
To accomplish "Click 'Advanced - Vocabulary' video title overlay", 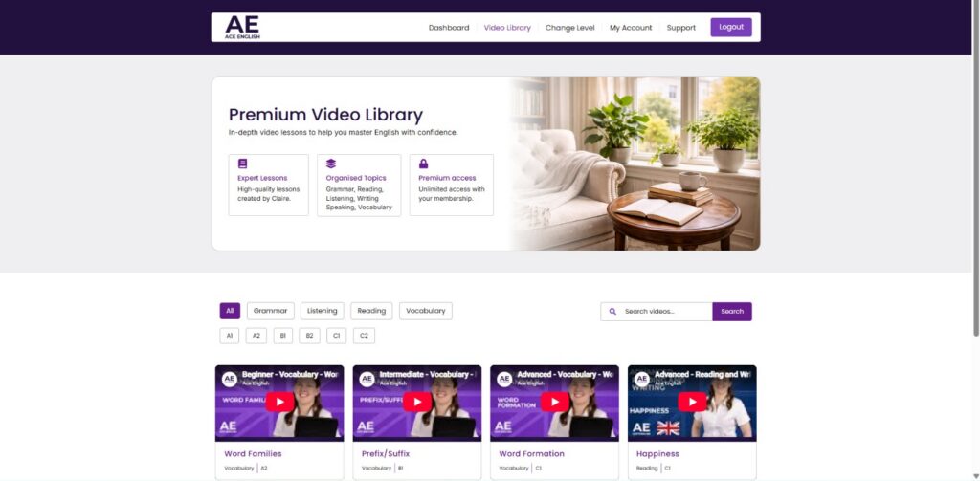I will [x=566, y=374].
